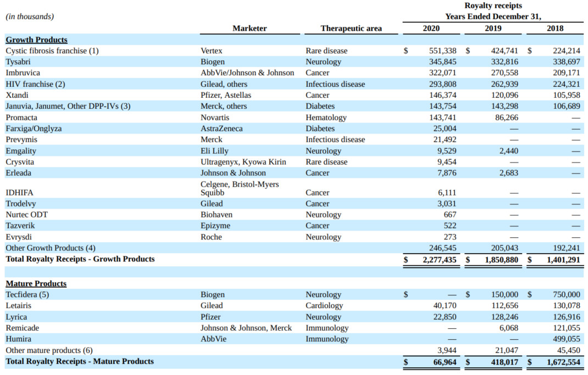Screen dimensions: 588x375
Task: Select the 'Growth Products' heading
Action: click(36, 40)
